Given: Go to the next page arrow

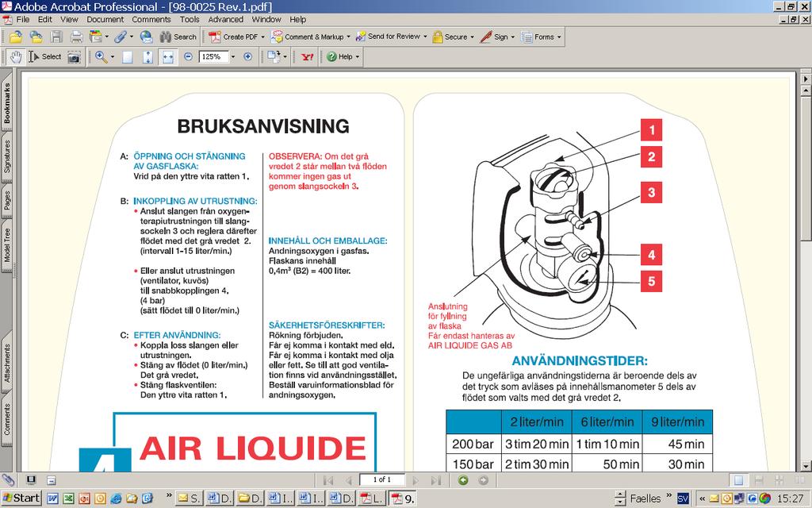Looking at the screenshot, I should click(x=415, y=480).
